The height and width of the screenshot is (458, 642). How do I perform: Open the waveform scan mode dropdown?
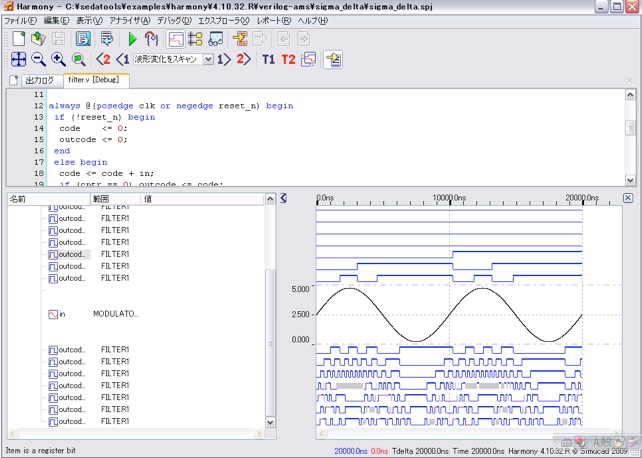pyautogui.click(x=208, y=60)
